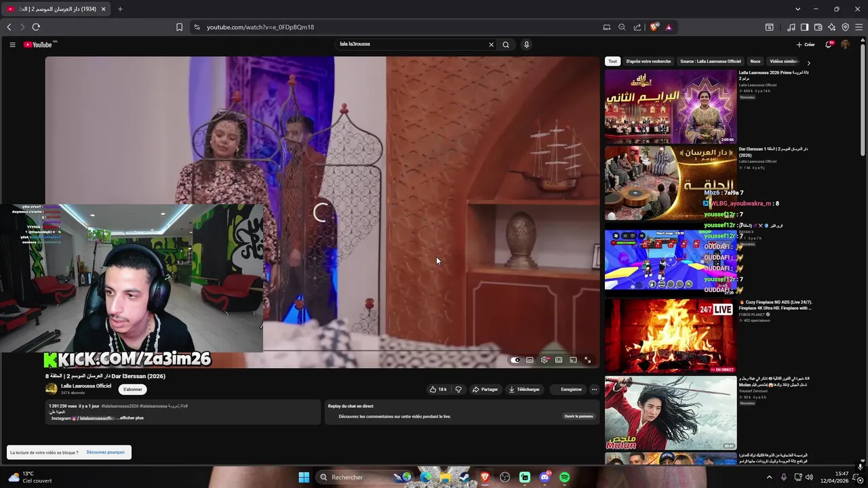Open Spotify from the taskbar

(565, 477)
